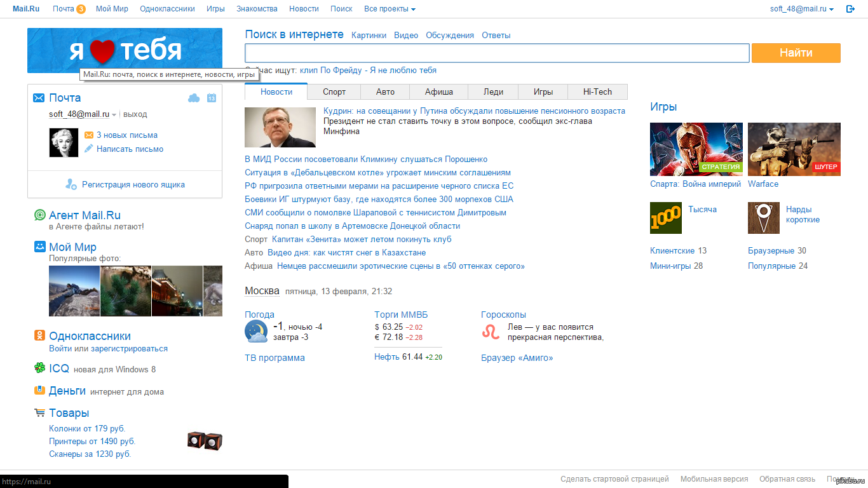868x488 pixels.
Task: Focus the internet search input field
Action: [498, 53]
